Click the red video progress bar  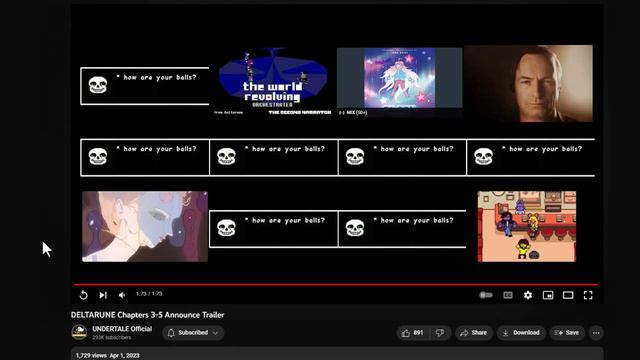coord(336,284)
